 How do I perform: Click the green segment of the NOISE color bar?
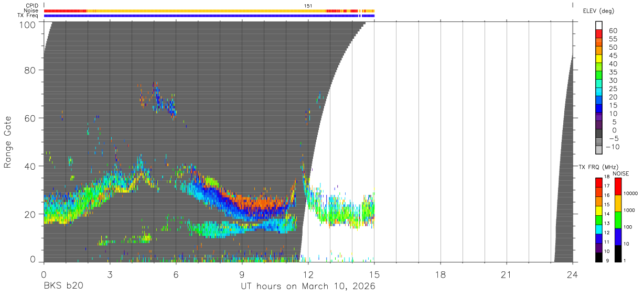point(618,220)
